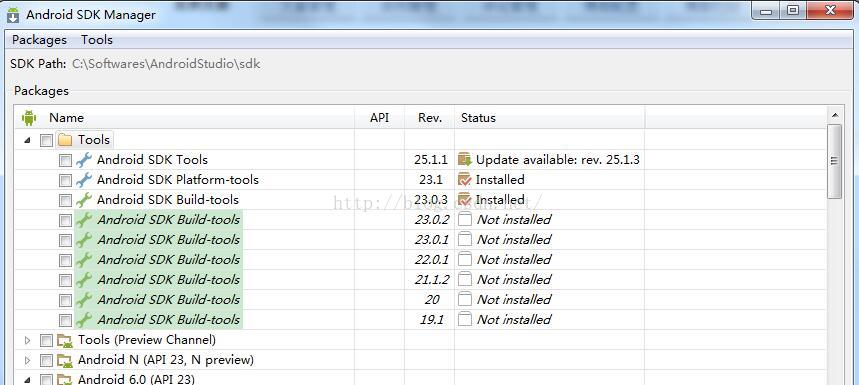Click the wrench icon for Android SDK Tools

84,160
